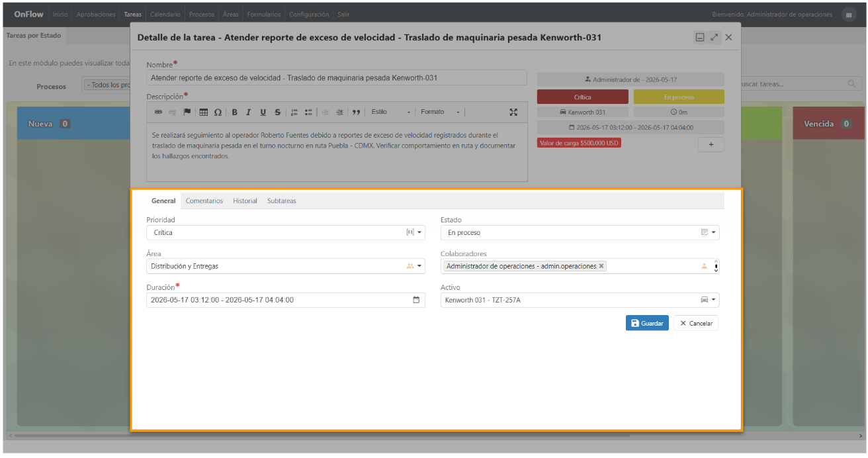The image size is (868, 458).
Task: Insert a link in the description editor
Action: coord(158,112)
